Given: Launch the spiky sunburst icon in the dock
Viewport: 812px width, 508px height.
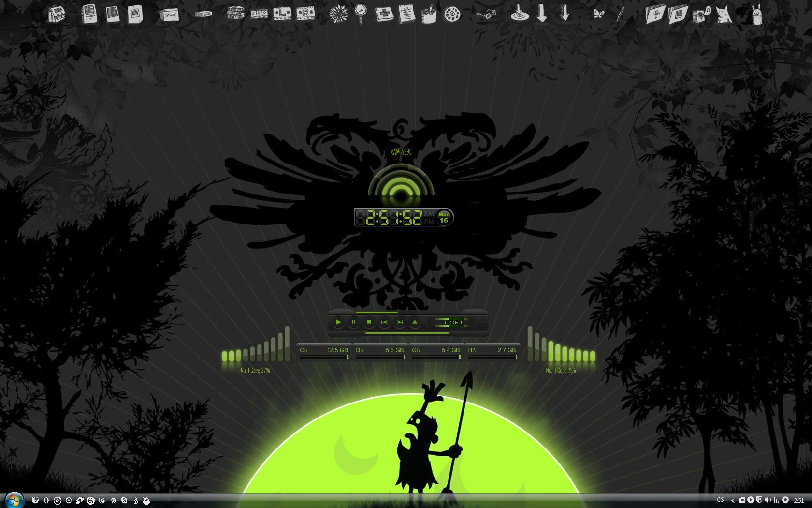Looking at the screenshot, I should point(338,14).
